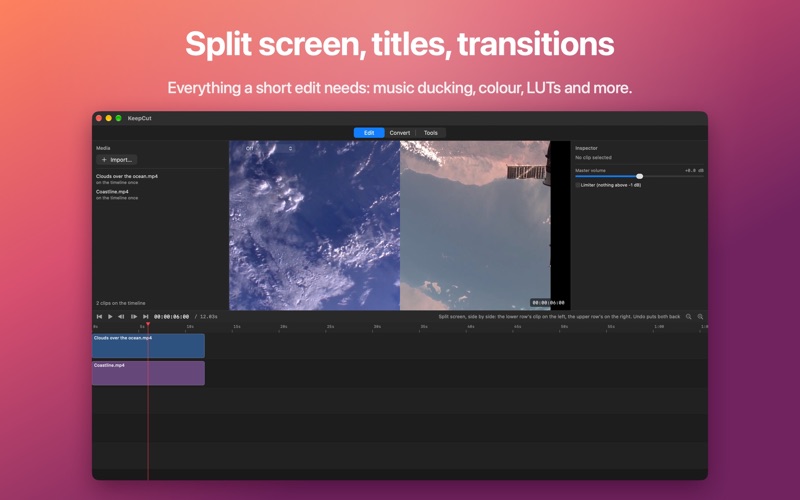This screenshot has width=800, height=500.
Task: Select the purple Coastline.mp4 timeline clip
Action: coord(148,373)
